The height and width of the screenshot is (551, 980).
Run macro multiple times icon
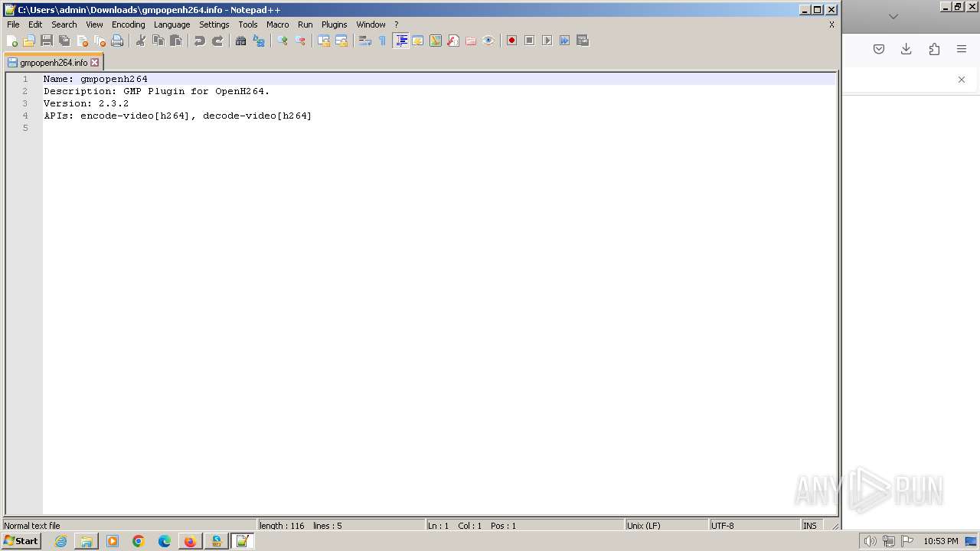(x=564, y=41)
